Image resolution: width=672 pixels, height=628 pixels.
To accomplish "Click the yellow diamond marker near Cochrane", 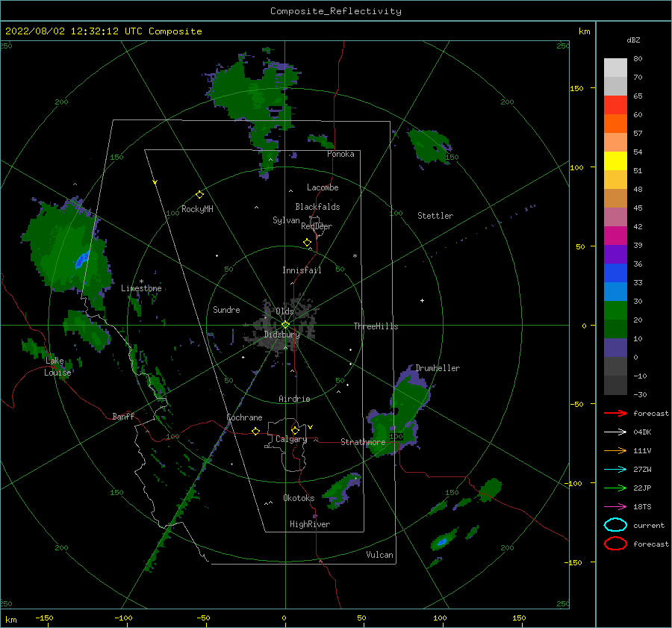I will pyautogui.click(x=255, y=431).
